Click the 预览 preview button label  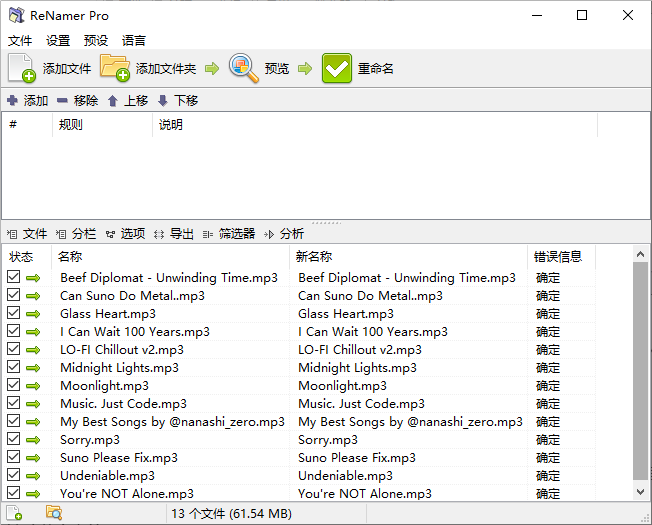coord(277,68)
